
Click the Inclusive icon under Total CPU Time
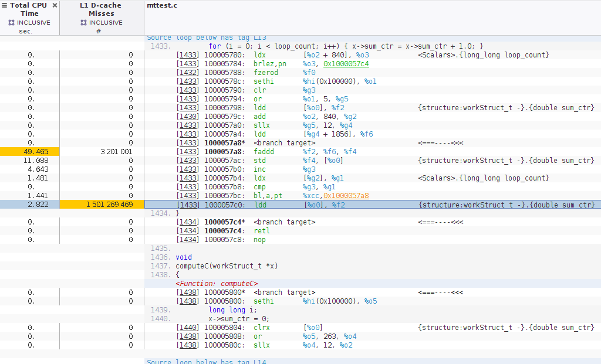pos(11,22)
